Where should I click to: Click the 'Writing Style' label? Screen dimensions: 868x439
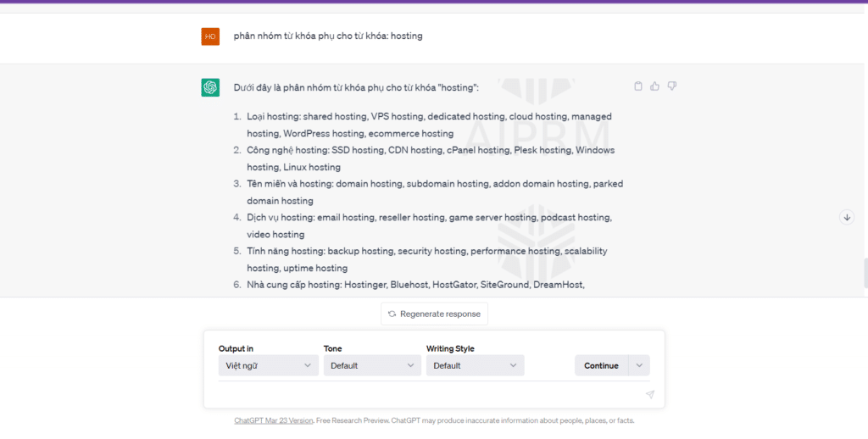point(450,349)
